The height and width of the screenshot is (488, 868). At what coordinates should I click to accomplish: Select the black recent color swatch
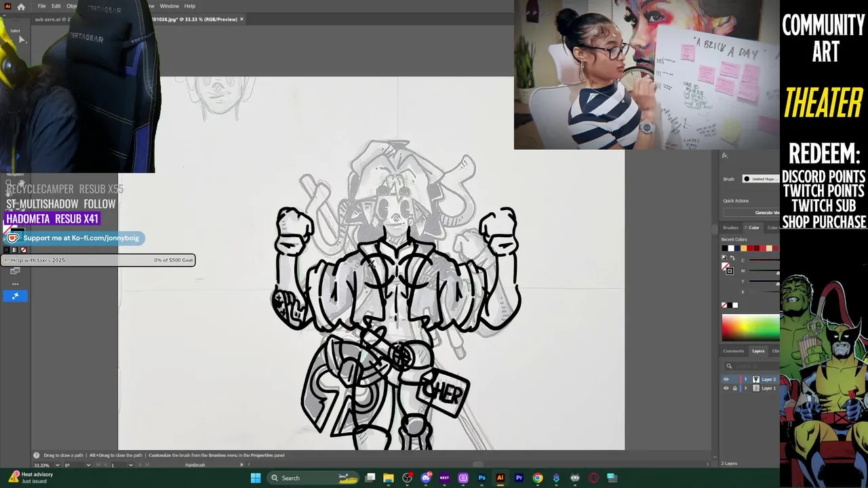(x=724, y=248)
